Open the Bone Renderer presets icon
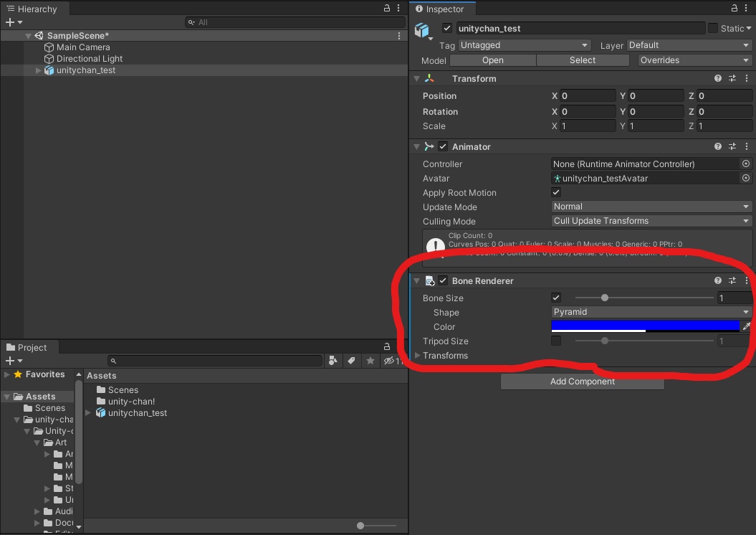Viewport: 756px width, 535px height. [732, 280]
